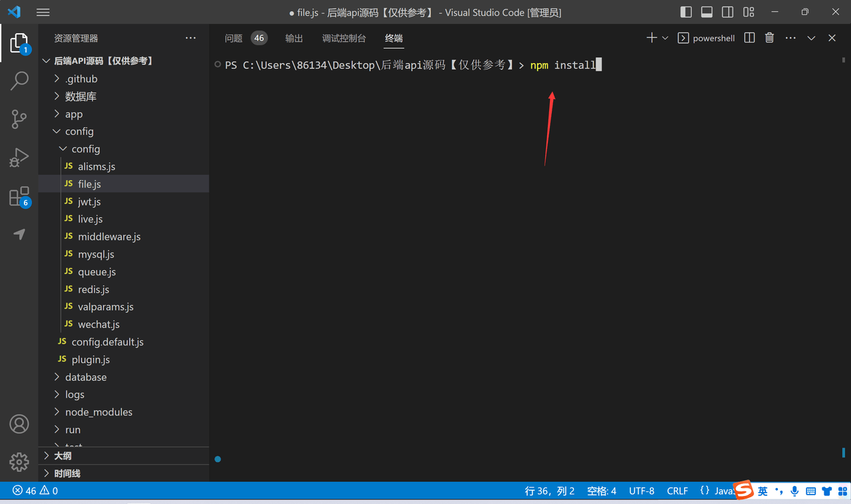This screenshot has width=851, height=504.
Task: Open plugin.js file
Action: pos(124,360)
